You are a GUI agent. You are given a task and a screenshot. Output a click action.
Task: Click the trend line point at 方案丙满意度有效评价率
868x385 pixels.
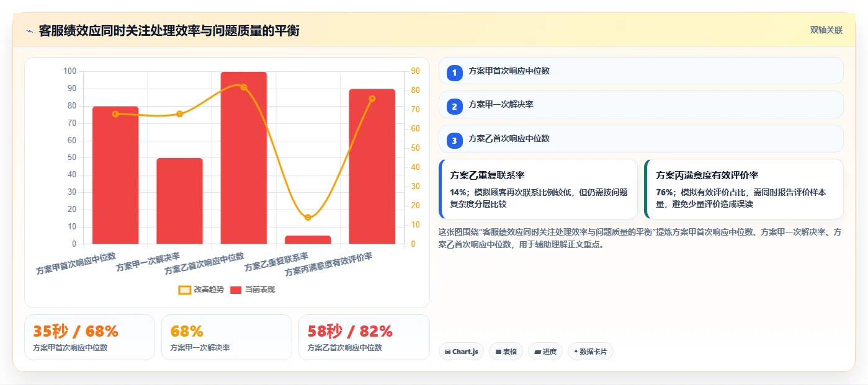point(372,99)
